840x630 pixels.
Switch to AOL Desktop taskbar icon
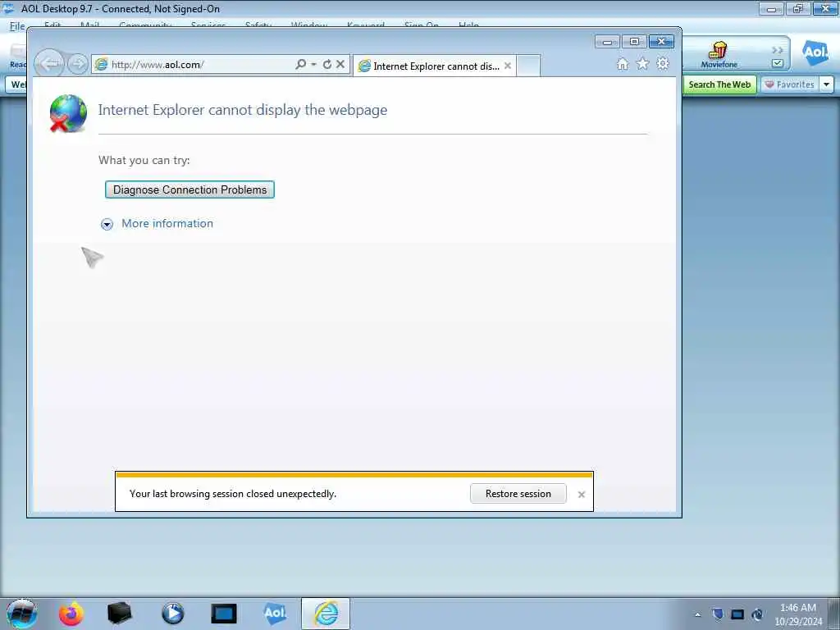(x=274, y=614)
